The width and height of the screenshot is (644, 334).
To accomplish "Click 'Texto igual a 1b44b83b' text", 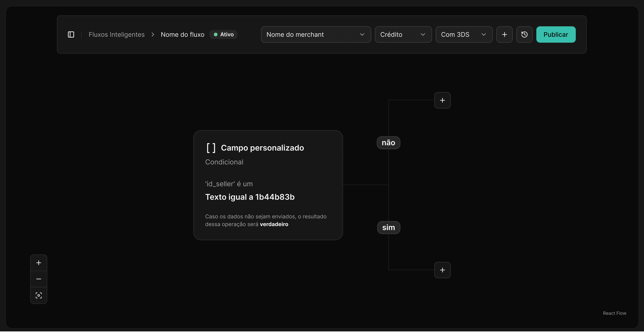I will click(x=250, y=197).
